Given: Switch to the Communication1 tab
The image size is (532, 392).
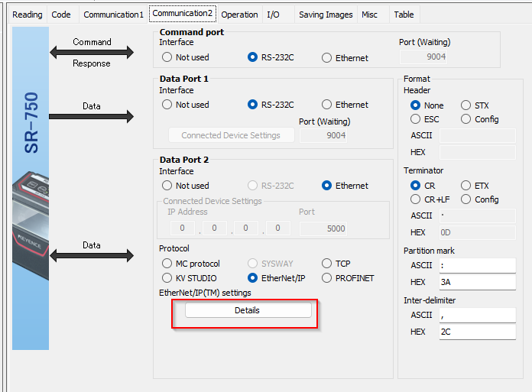Looking at the screenshot, I should point(113,15).
